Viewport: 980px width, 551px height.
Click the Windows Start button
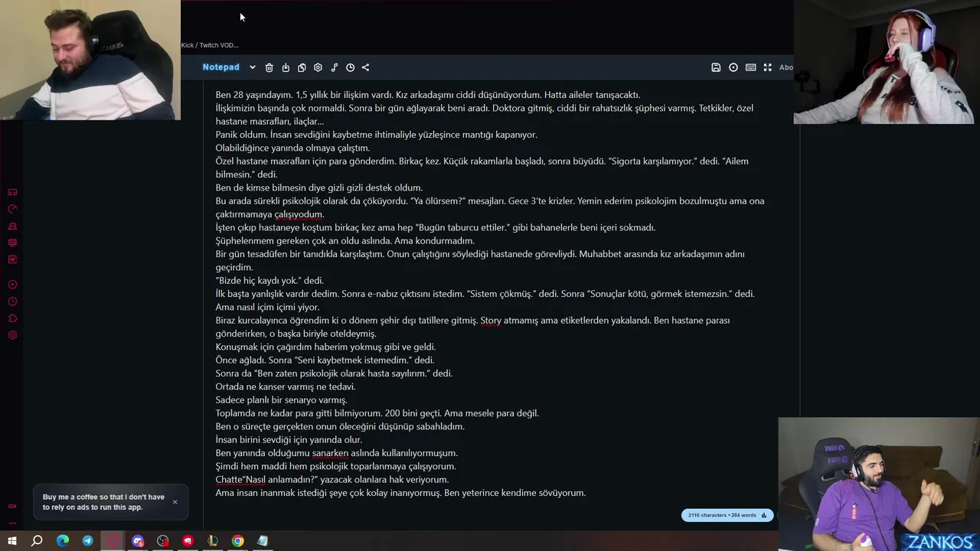(12, 541)
